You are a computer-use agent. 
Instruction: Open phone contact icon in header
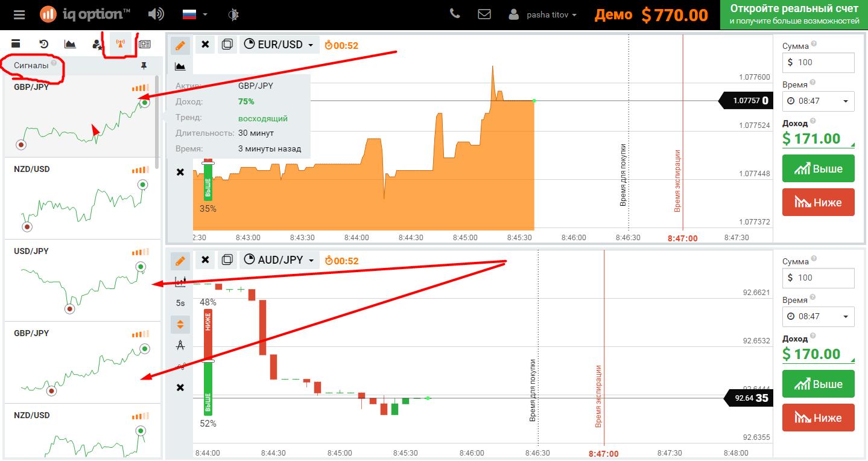click(x=455, y=13)
